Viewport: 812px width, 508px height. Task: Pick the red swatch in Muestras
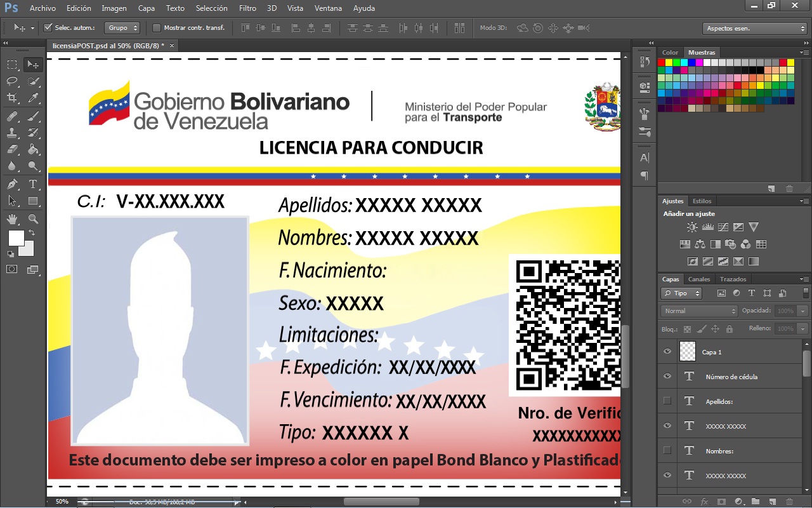[x=662, y=63]
